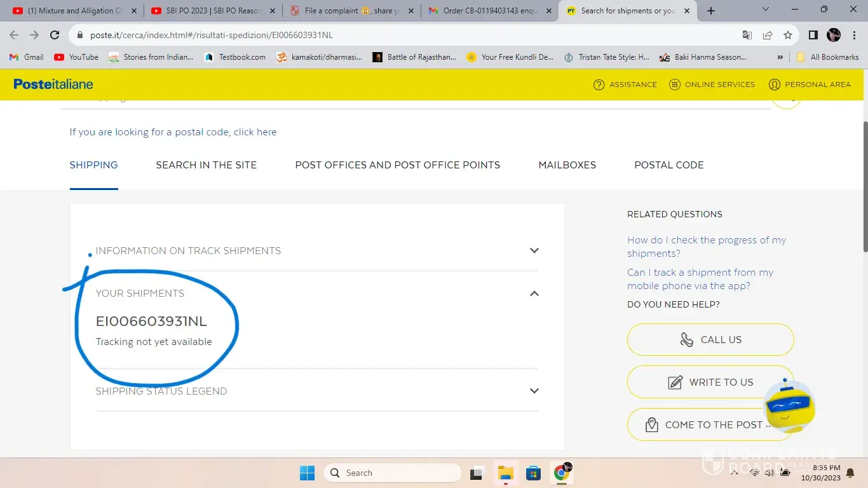Switch to Search in the Site tab
Screen dimensions: 868x488
click(207, 165)
